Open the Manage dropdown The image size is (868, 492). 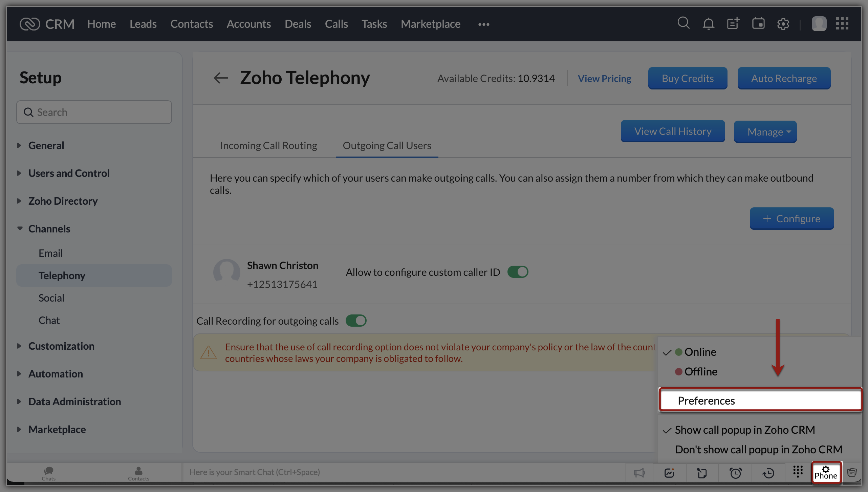coord(765,132)
